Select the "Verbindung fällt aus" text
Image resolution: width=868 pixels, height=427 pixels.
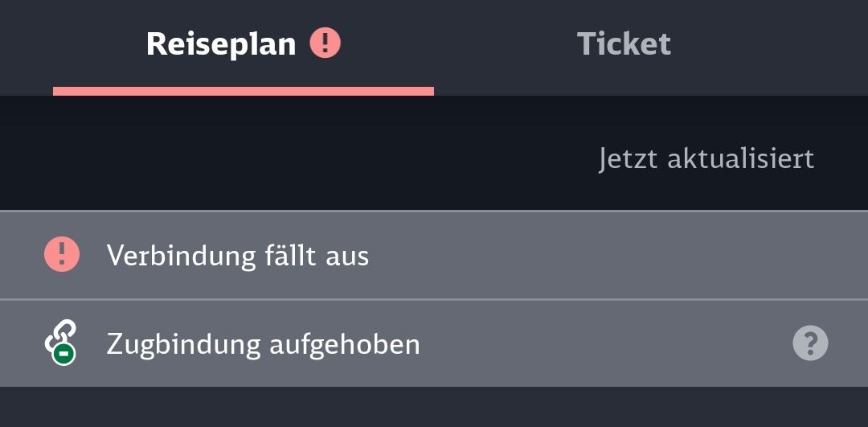coord(238,256)
